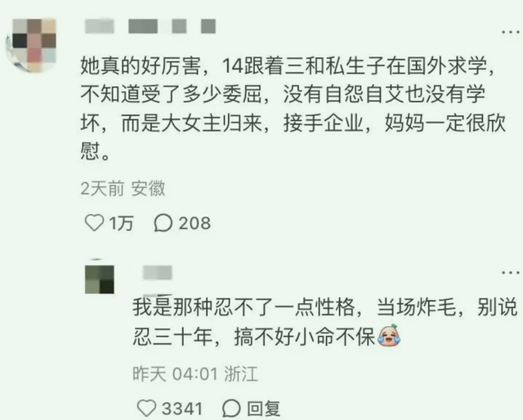Viewport: 523px width, 420px height.
Task: Tap the 3341 like count on the reply
Action: (182, 409)
